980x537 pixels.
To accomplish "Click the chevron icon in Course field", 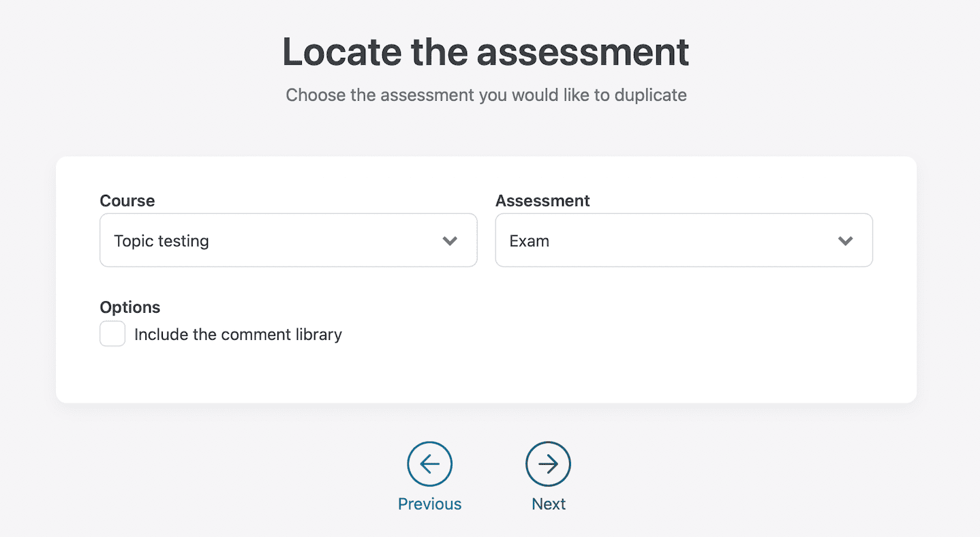I will coord(450,241).
